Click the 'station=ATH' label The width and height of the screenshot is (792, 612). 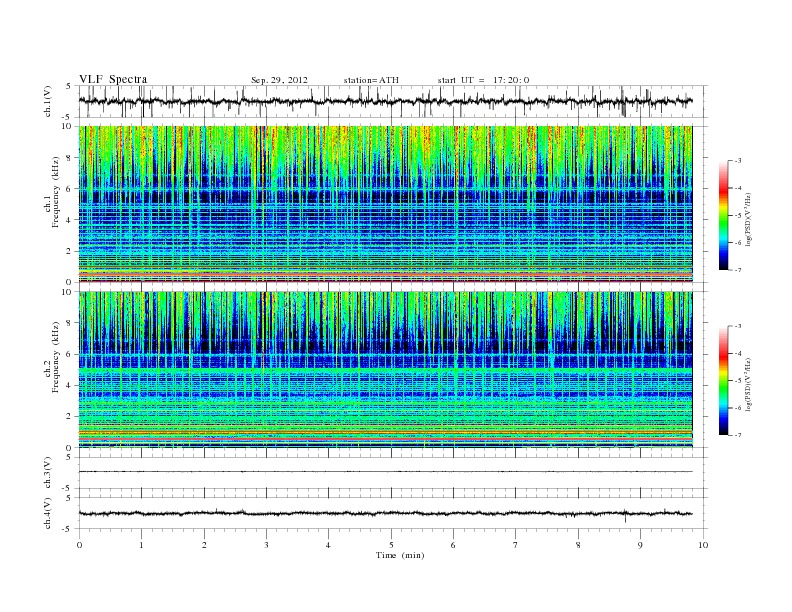click(x=371, y=80)
